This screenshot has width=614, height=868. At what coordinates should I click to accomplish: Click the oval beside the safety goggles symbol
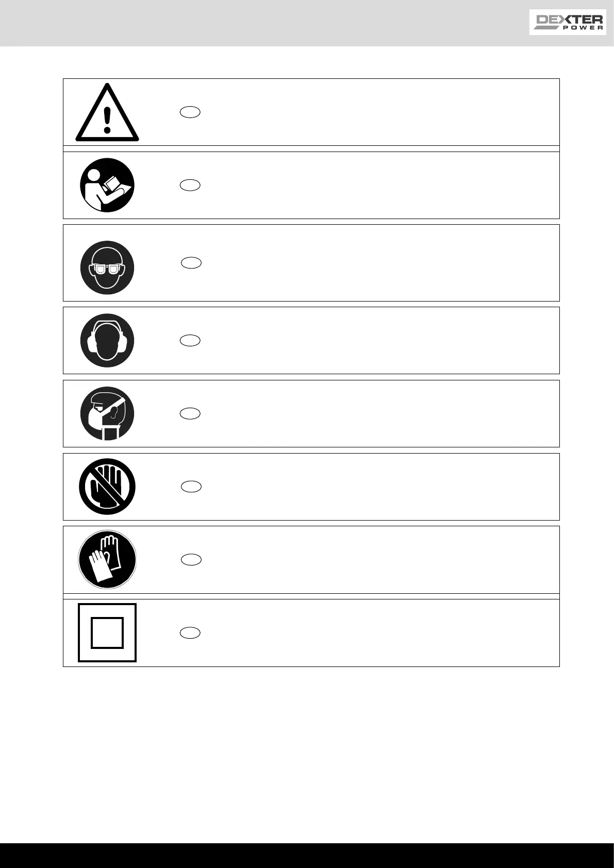pos(191,263)
